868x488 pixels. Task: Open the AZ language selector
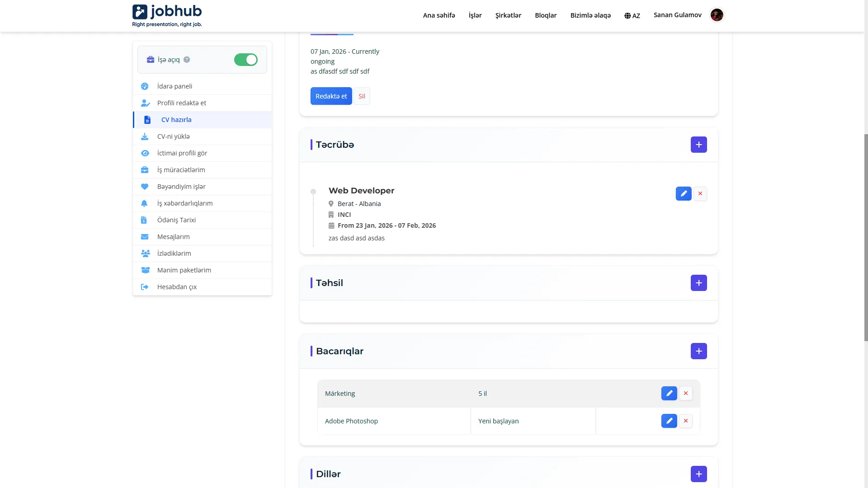pyautogui.click(x=632, y=16)
